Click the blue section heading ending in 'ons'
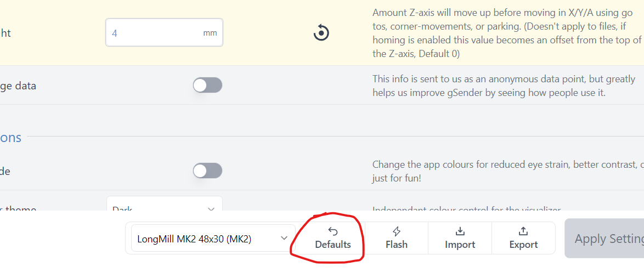This screenshot has width=644, height=272. (10, 137)
